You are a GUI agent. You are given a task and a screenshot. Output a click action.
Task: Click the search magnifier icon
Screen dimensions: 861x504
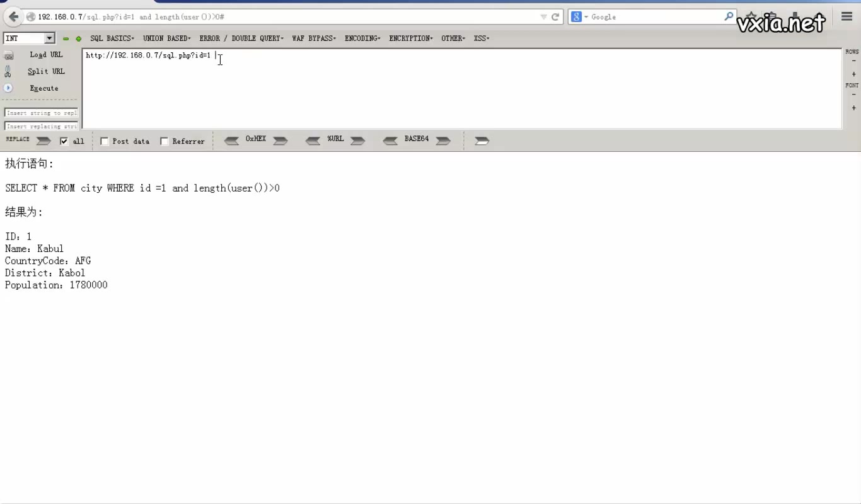pos(729,16)
